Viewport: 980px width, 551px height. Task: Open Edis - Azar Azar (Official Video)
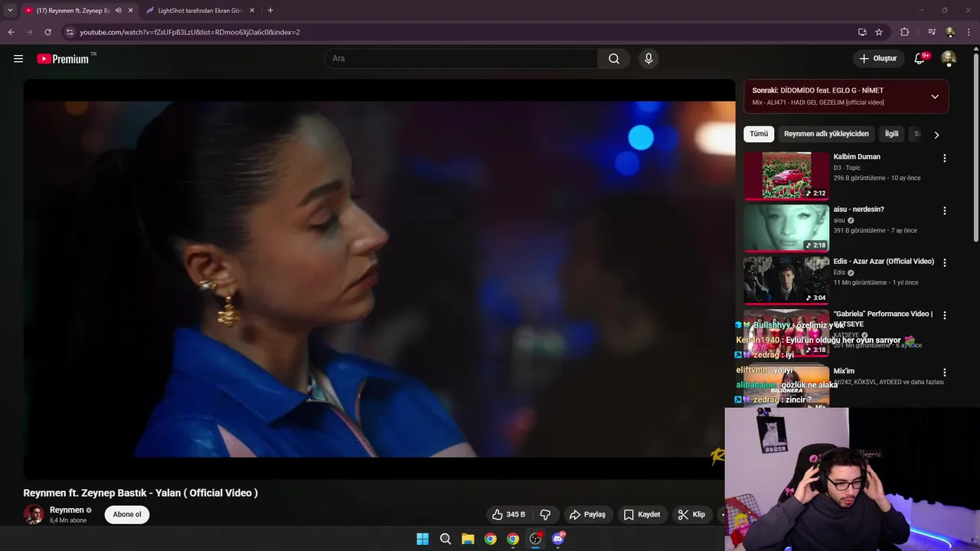tap(884, 262)
